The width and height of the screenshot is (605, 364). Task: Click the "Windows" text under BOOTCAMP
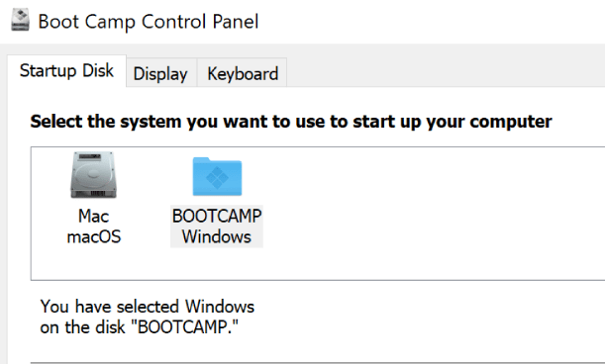pos(217,236)
